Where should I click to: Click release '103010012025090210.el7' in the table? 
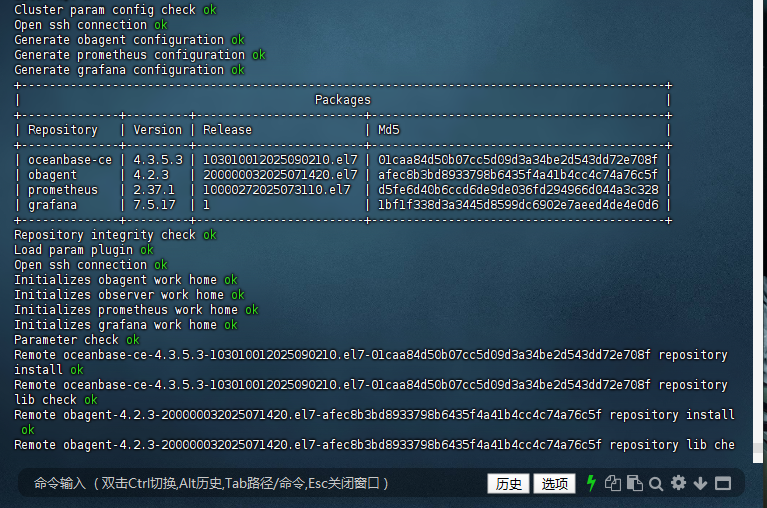pos(280,160)
